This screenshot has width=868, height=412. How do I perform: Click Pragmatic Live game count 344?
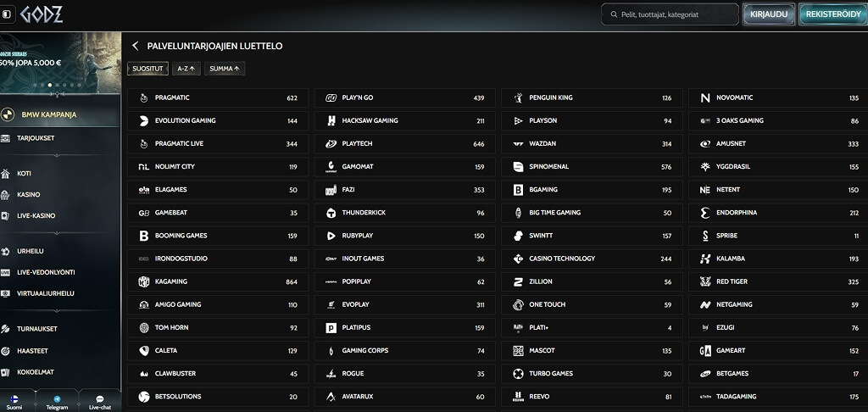[292, 144]
